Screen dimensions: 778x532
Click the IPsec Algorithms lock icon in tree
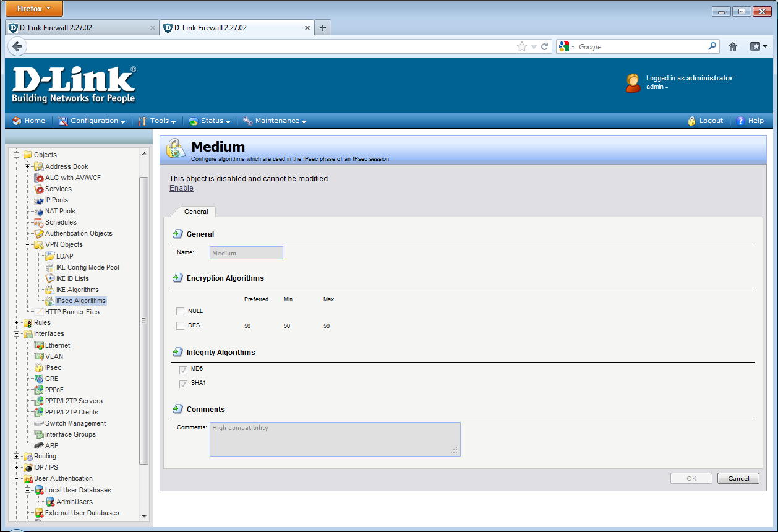click(49, 301)
